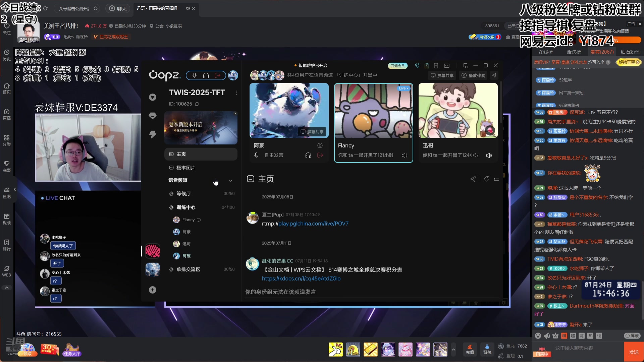This screenshot has height=362, width=644.
Task: Toggle 关注 heart for the streamer
Action: coord(7,28)
